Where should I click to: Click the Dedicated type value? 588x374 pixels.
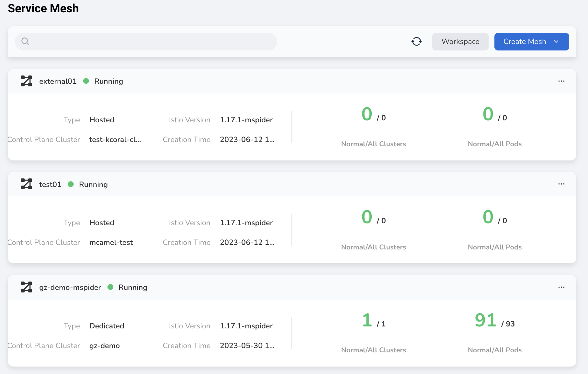(x=107, y=326)
